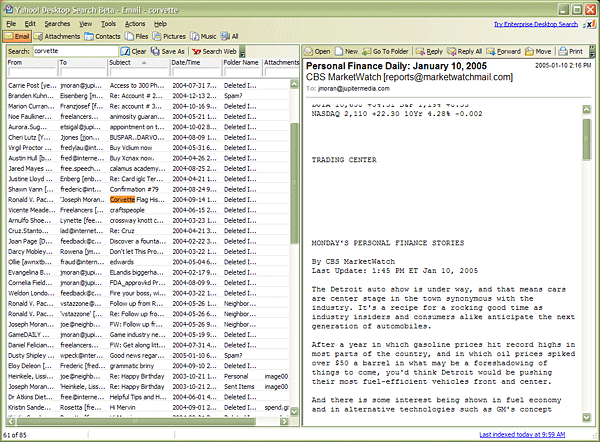Click the Reply All button

click(465, 51)
